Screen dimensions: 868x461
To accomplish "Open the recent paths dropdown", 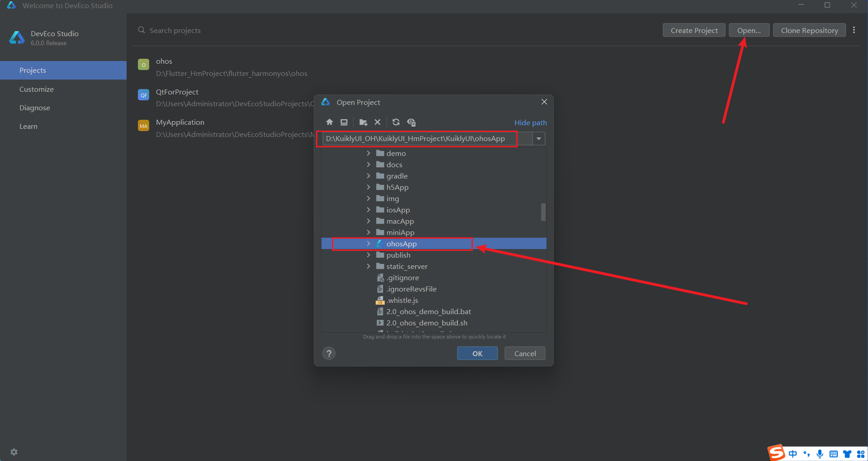I will click(x=539, y=138).
